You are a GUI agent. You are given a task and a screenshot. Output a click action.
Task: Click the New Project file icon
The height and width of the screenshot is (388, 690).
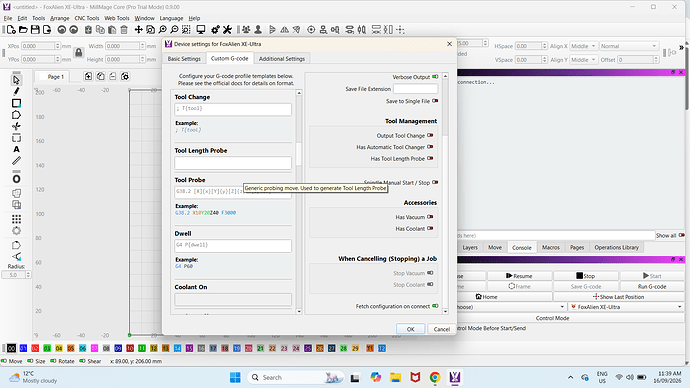pyautogui.click(x=11, y=29)
